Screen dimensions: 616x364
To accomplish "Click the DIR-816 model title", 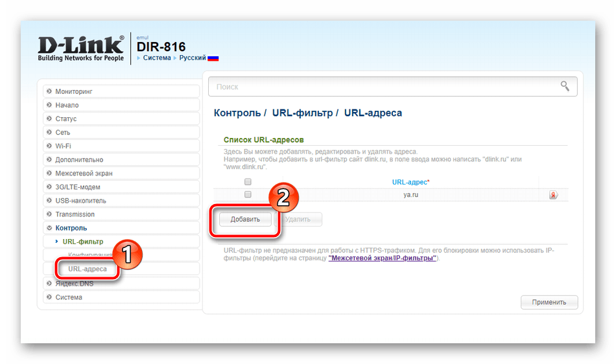I will point(161,47).
